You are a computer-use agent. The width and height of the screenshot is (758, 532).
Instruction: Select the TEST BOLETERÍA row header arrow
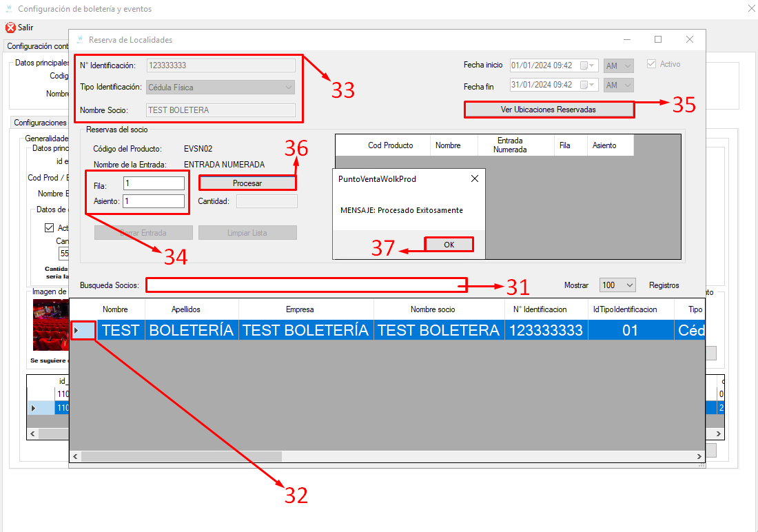(83, 330)
